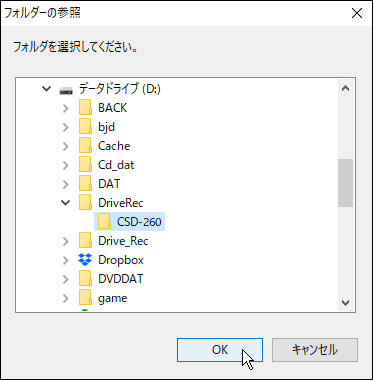
Task: Expand the DVDDAT folder
Action: point(66,279)
